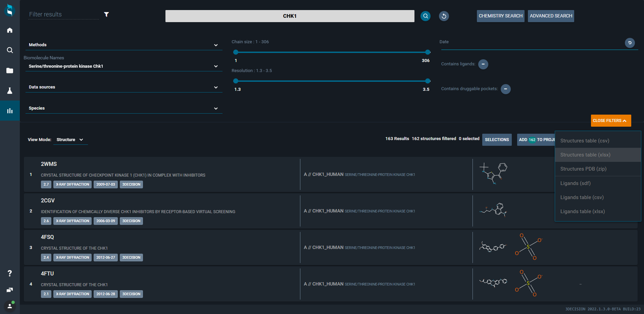The width and height of the screenshot is (644, 314).
Task: Click the 2.1 resolution tag on 4FTU
Action: (46, 294)
